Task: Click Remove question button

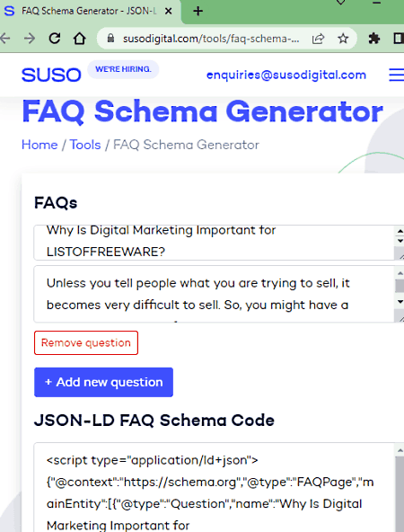Action: [x=86, y=342]
